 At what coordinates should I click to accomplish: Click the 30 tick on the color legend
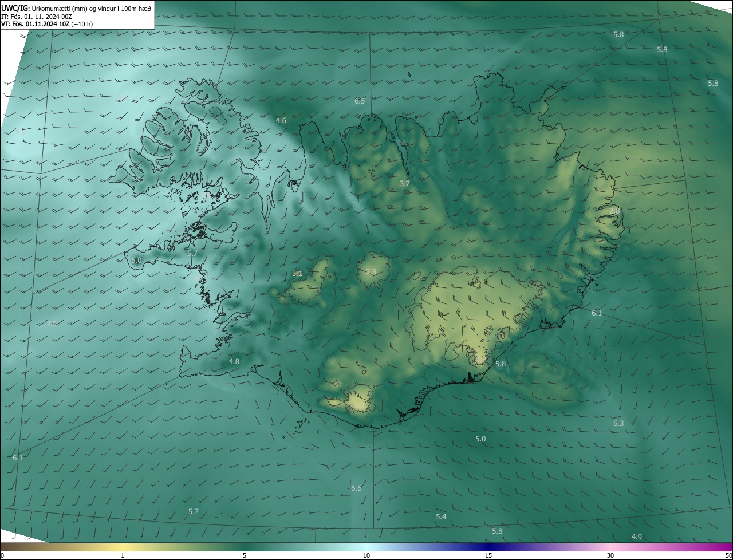point(610,555)
